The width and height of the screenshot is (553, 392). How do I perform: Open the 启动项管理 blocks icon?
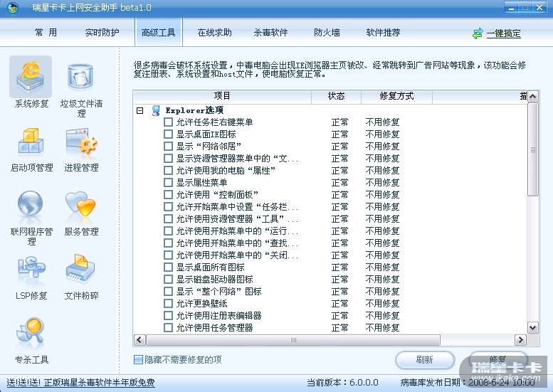click(x=31, y=142)
